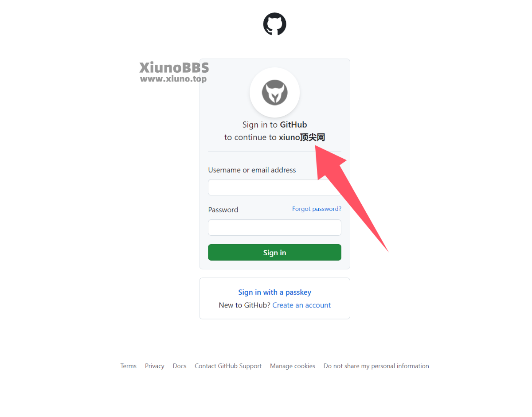Open the Terms footer link
This screenshot has width=532, height=417.
tap(129, 366)
